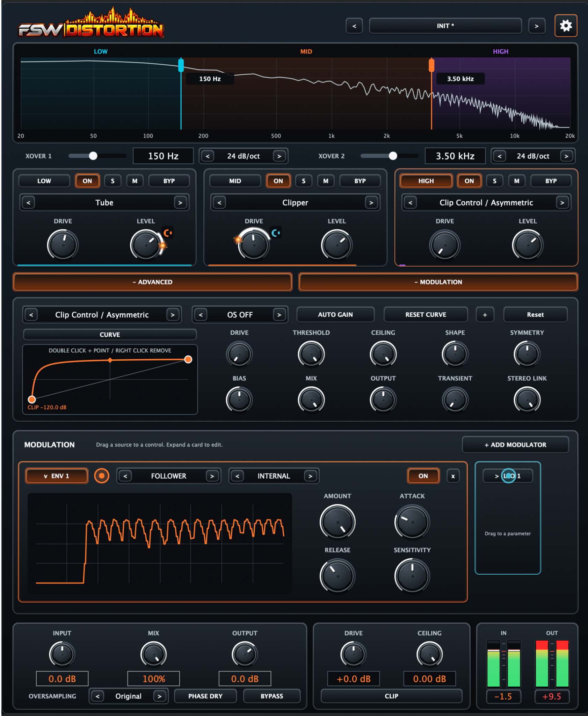Collapse the ADVANCED section
Image resolution: width=588 pixels, height=716 pixels.
pyautogui.click(x=152, y=282)
